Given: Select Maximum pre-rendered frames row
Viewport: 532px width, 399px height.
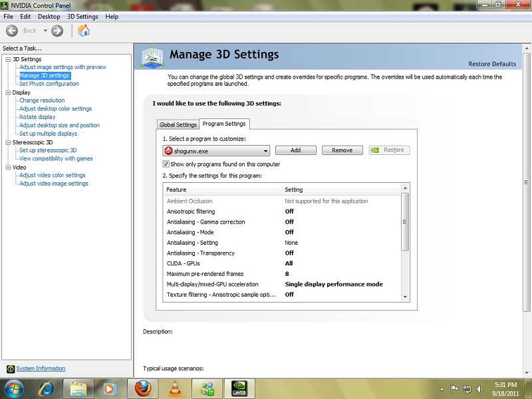Looking at the screenshot, I should click(x=282, y=274).
